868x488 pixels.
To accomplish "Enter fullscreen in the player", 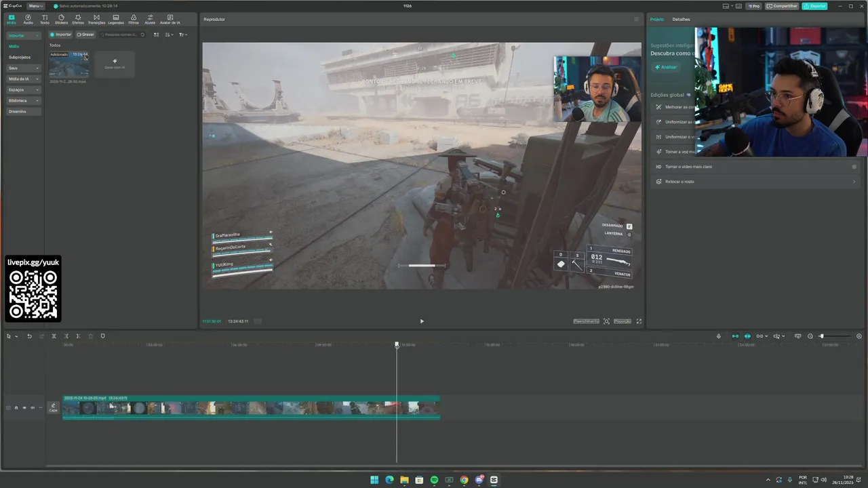I will coord(639,321).
